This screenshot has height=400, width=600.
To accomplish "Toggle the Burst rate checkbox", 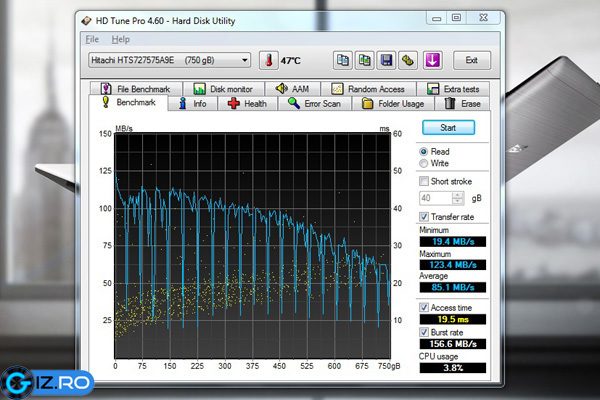I will [x=424, y=332].
